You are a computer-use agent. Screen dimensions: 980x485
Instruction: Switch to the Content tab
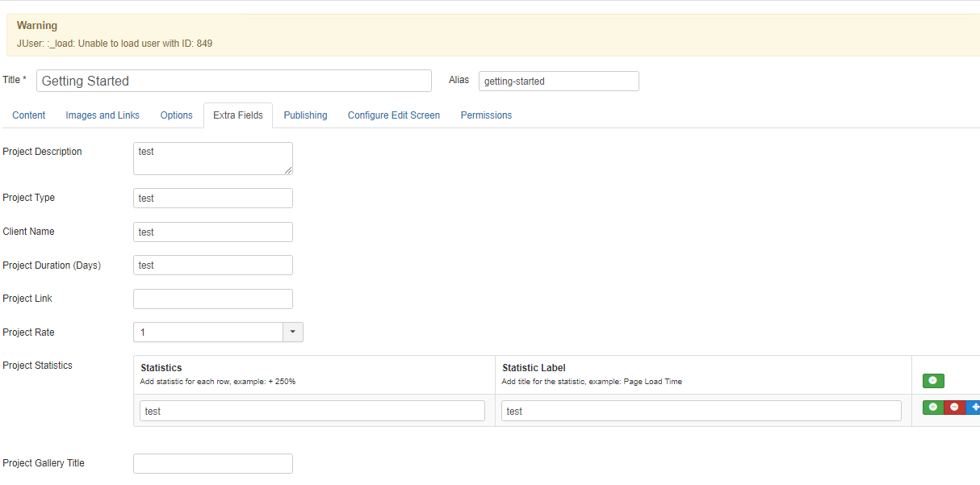(x=29, y=115)
